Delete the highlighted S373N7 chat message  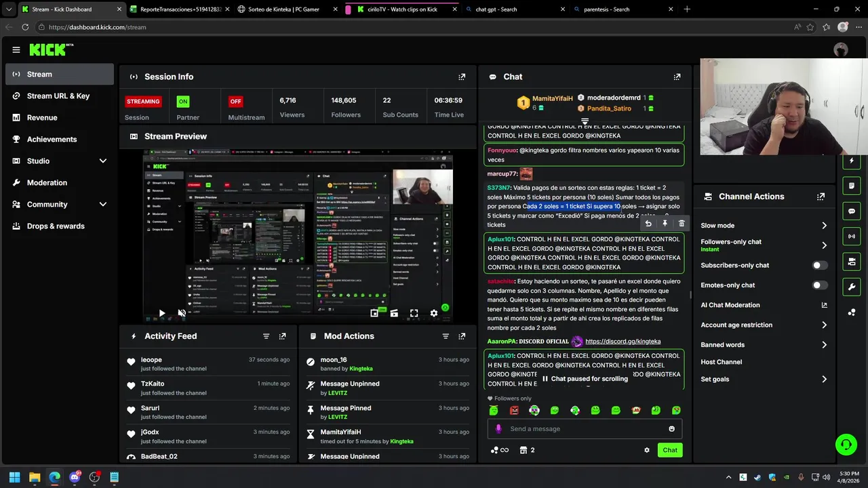tap(682, 224)
